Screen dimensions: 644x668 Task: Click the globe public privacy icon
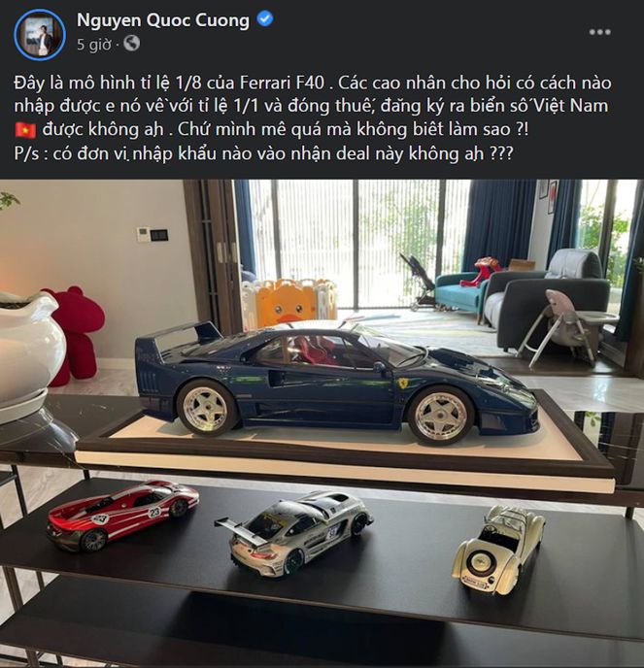pyautogui.click(x=131, y=44)
